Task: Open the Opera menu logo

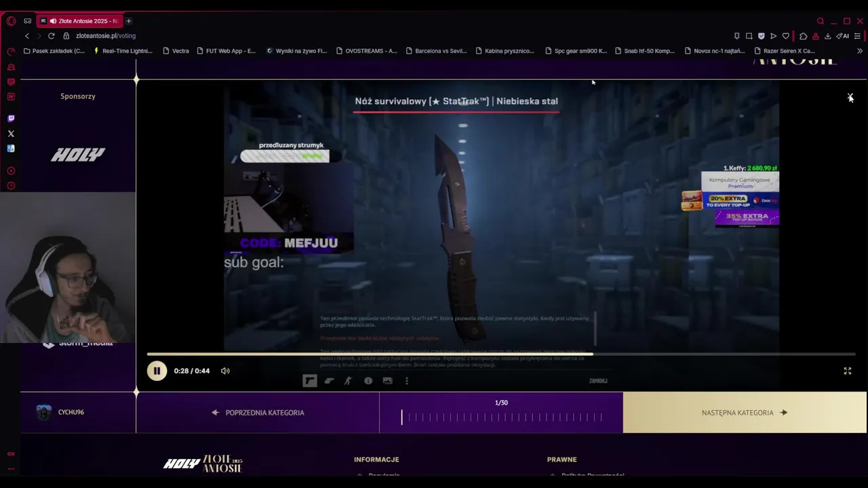Action: point(11,21)
